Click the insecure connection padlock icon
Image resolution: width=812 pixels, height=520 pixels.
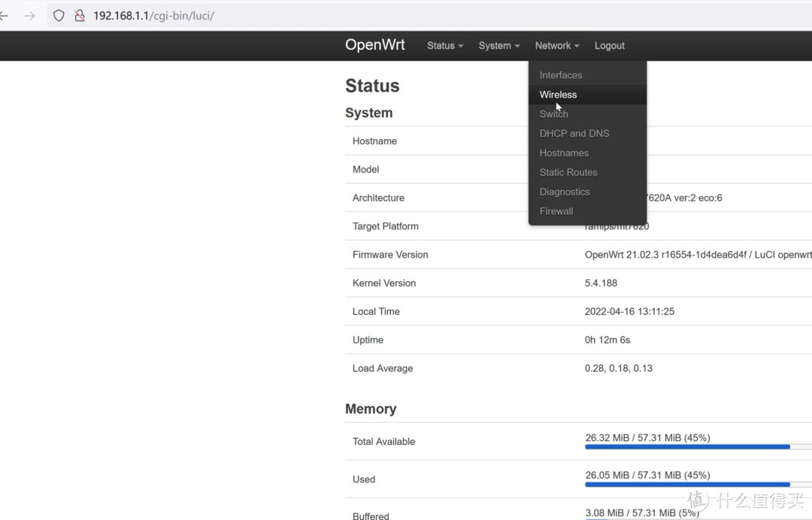click(x=79, y=16)
